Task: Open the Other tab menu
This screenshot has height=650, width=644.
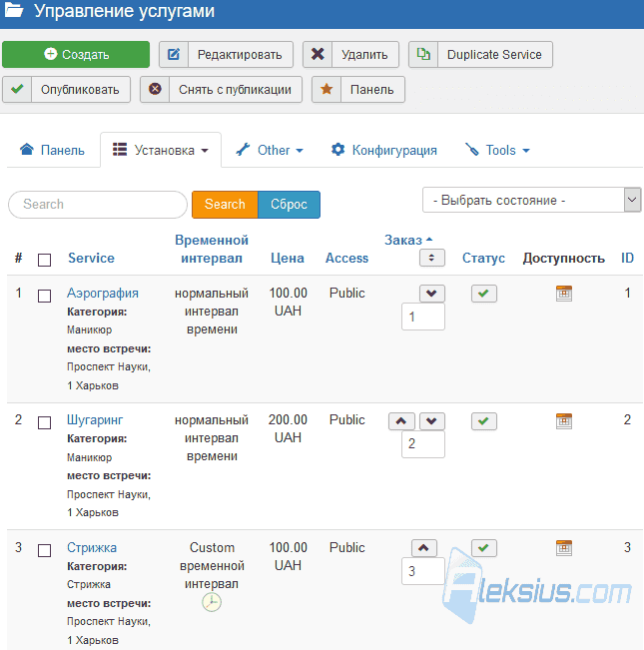Action: [270, 150]
